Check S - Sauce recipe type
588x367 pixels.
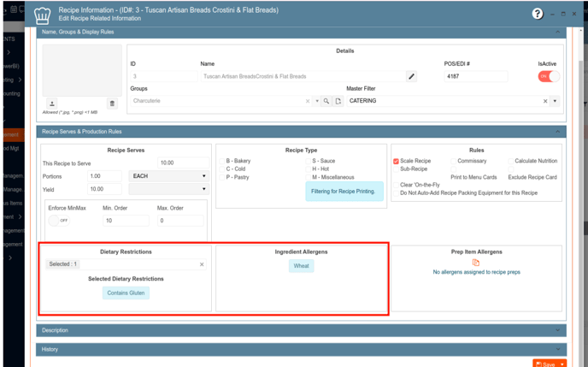(308, 161)
